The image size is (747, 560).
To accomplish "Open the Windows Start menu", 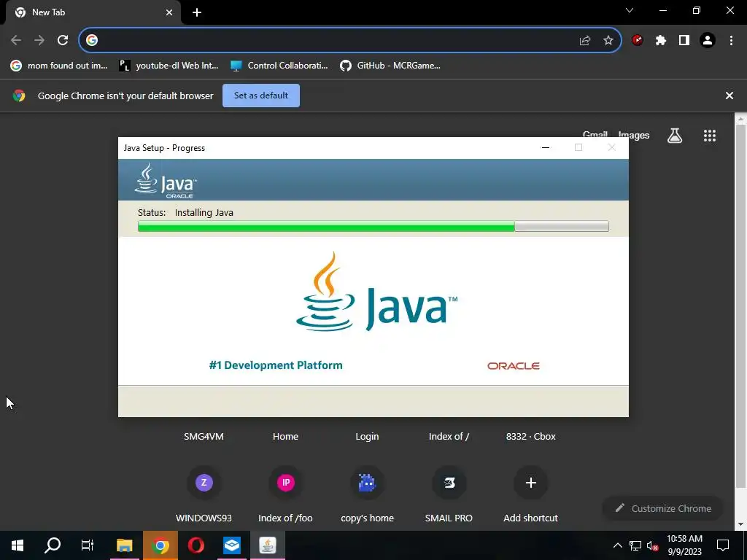I will (x=18, y=545).
